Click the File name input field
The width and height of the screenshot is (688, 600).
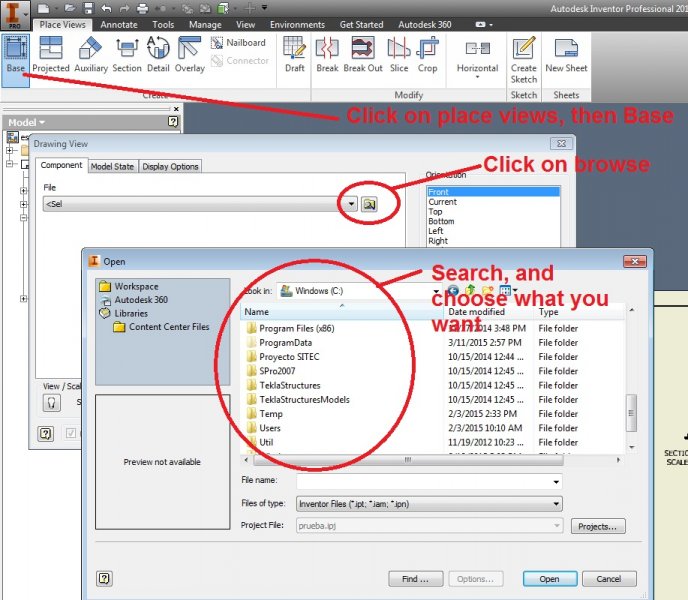(424, 481)
